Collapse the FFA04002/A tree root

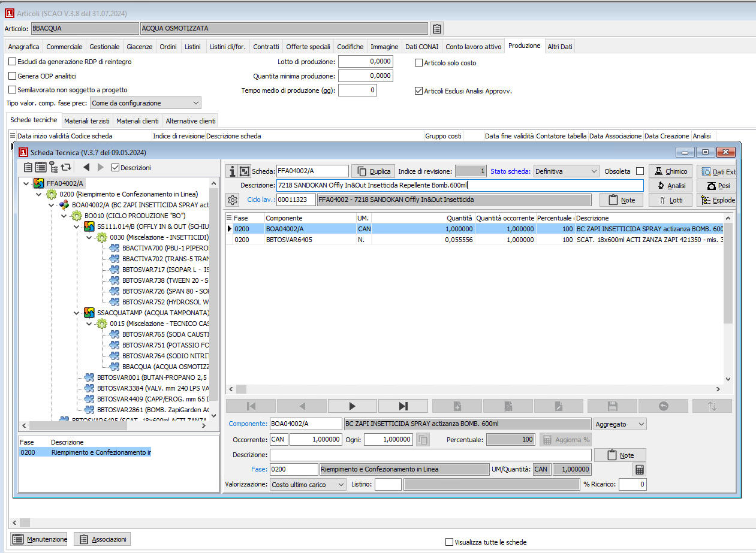26,183
